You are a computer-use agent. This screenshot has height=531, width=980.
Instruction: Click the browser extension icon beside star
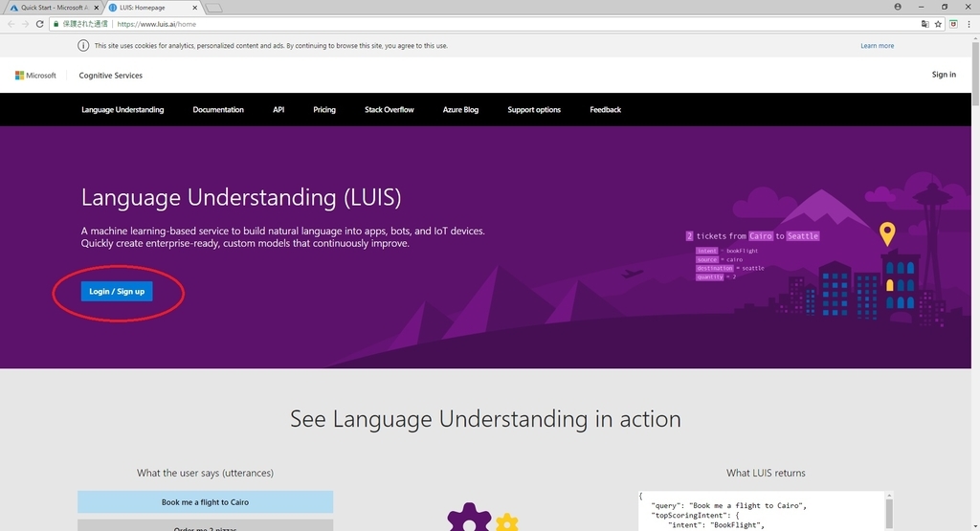[954, 24]
